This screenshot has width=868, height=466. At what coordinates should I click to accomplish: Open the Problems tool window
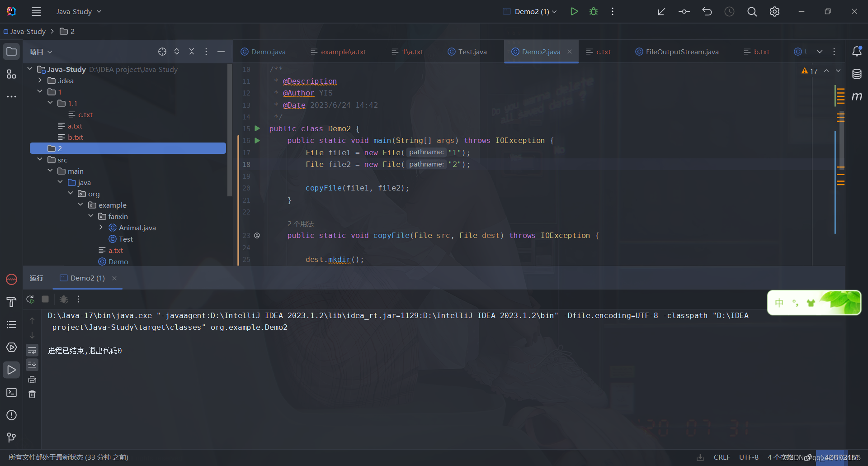coord(12,415)
